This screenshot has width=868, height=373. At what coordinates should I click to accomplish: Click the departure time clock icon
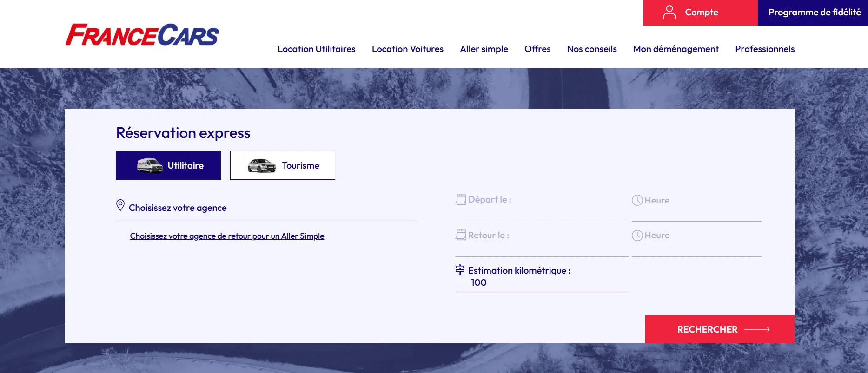[637, 200]
